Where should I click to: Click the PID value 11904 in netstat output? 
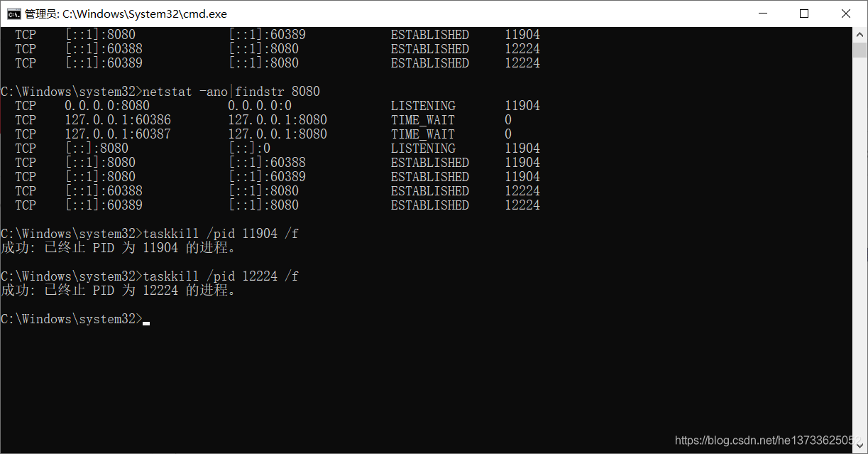[522, 105]
